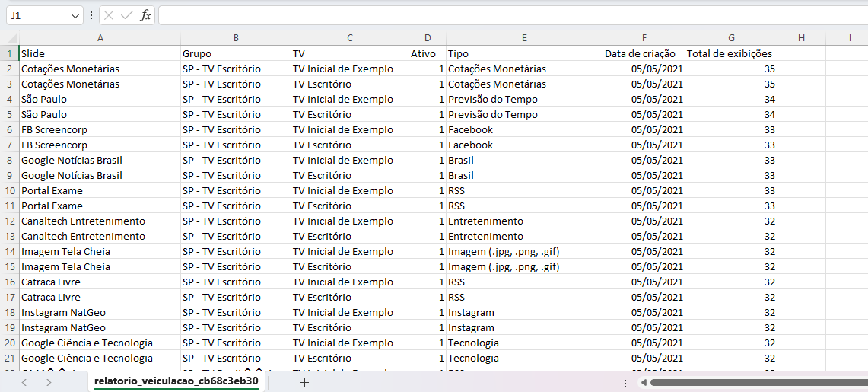Click 'FB Screencorp' in cell A6
Screen dimensions: 868x392
[54, 130]
